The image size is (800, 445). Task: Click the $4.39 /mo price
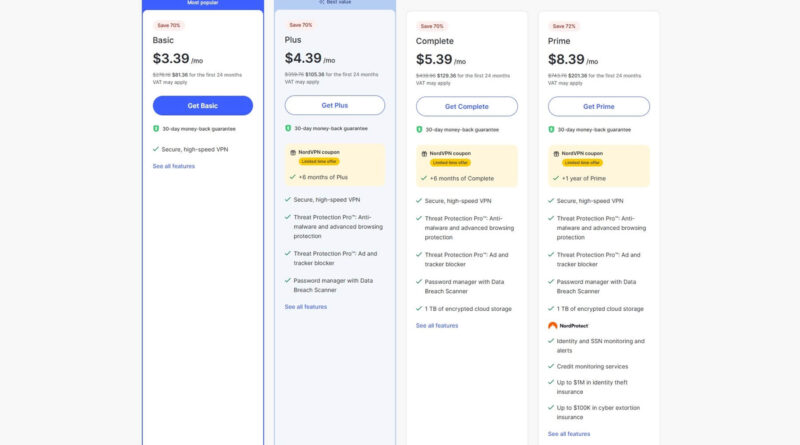[310, 58]
